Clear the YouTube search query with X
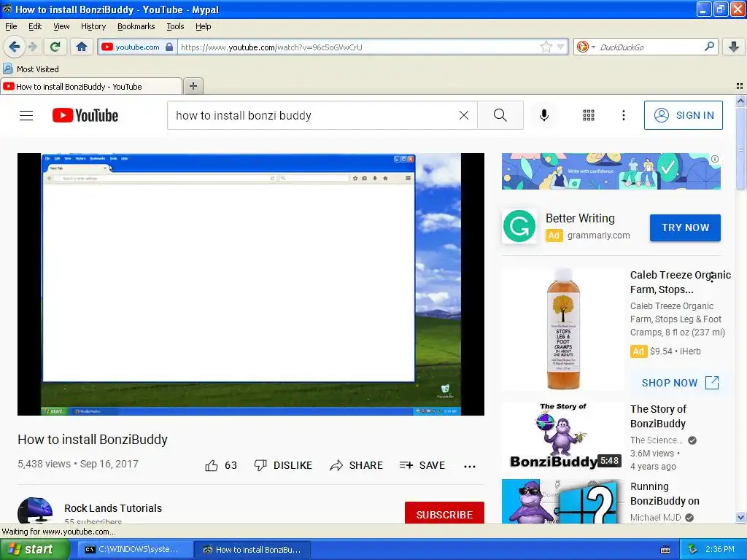747x560 pixels. [463, 115]
